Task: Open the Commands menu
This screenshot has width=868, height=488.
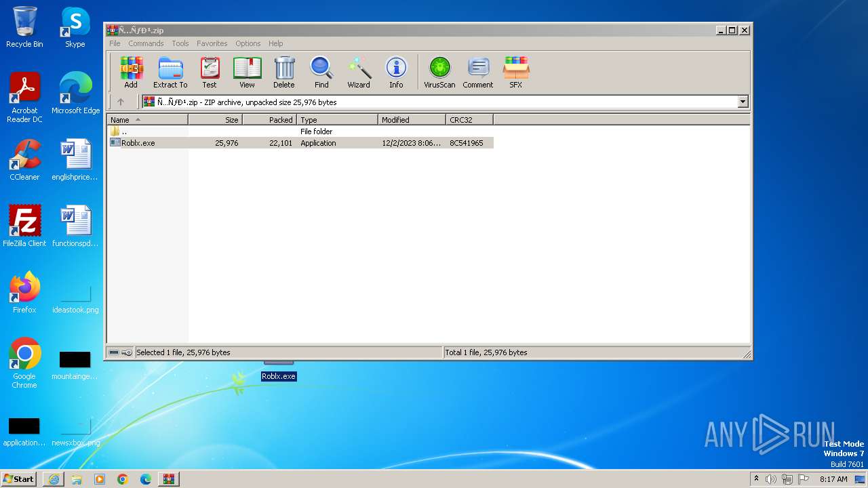Action: click(146, 43)
